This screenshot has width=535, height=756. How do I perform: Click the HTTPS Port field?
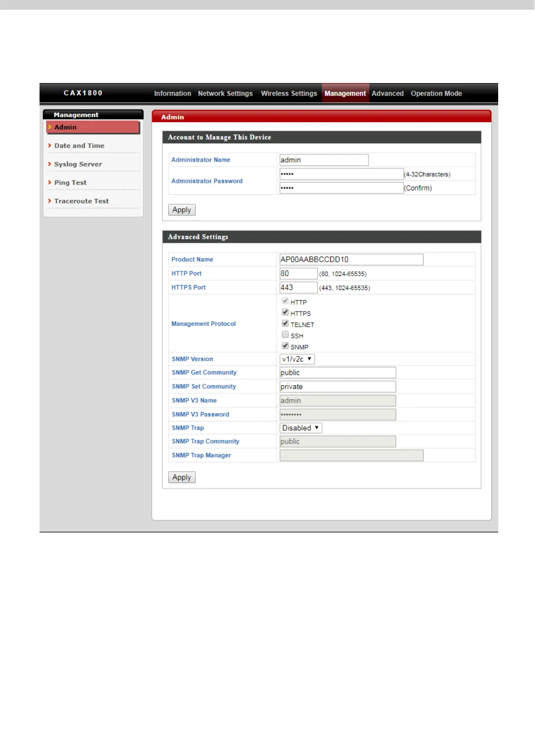coord(298,287)
